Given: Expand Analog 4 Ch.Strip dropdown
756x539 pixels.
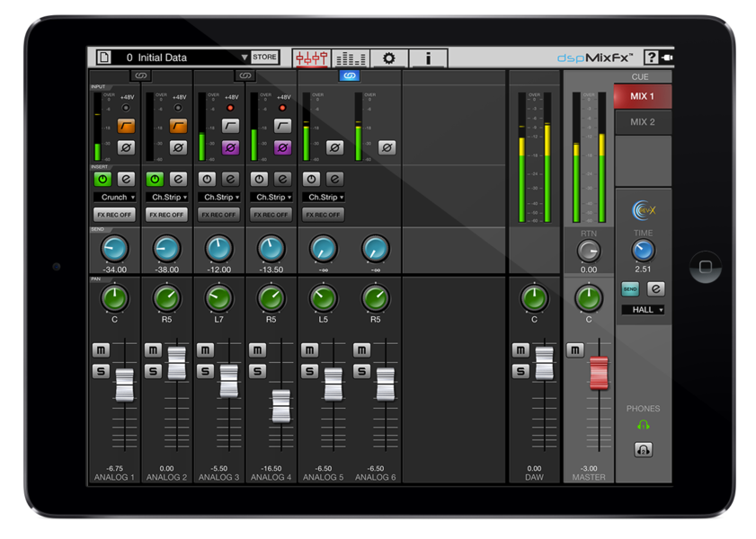Looking at the screenshot, I should pos(271,197).
